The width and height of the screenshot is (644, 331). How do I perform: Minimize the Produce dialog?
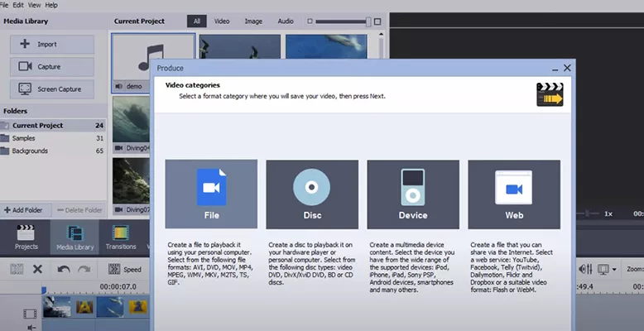click(x=555, y=69)
